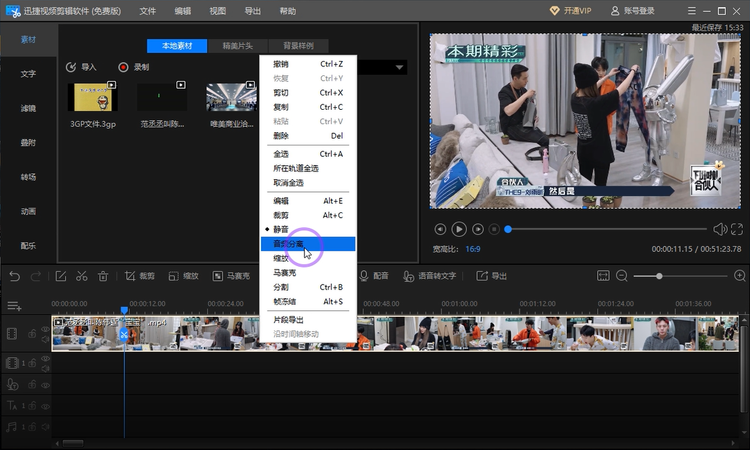Open the 配乐 sidebar panel
Screen dimensions: 750x450
click(28, 246)
